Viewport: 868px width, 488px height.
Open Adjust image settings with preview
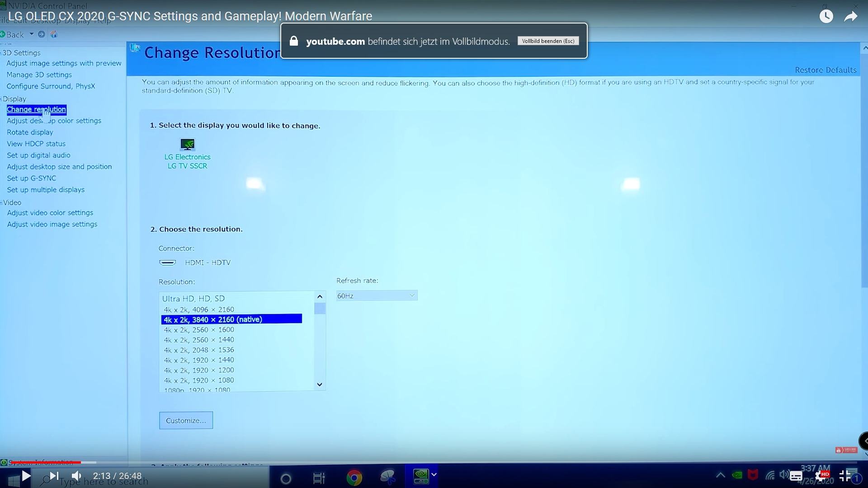pos(64,63)
